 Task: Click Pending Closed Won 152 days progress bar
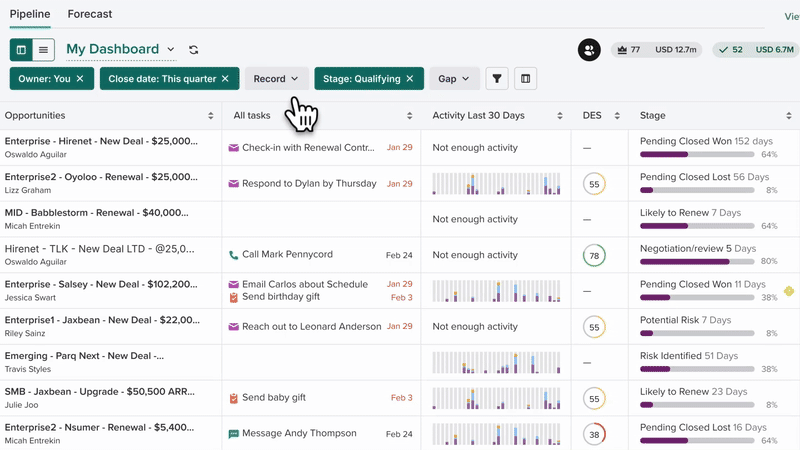click(x=697, y=155)
